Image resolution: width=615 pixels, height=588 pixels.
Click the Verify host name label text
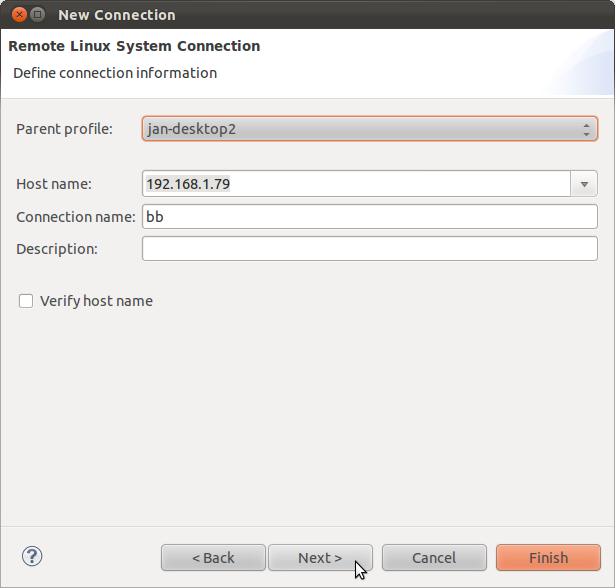(x=96, y=301)
